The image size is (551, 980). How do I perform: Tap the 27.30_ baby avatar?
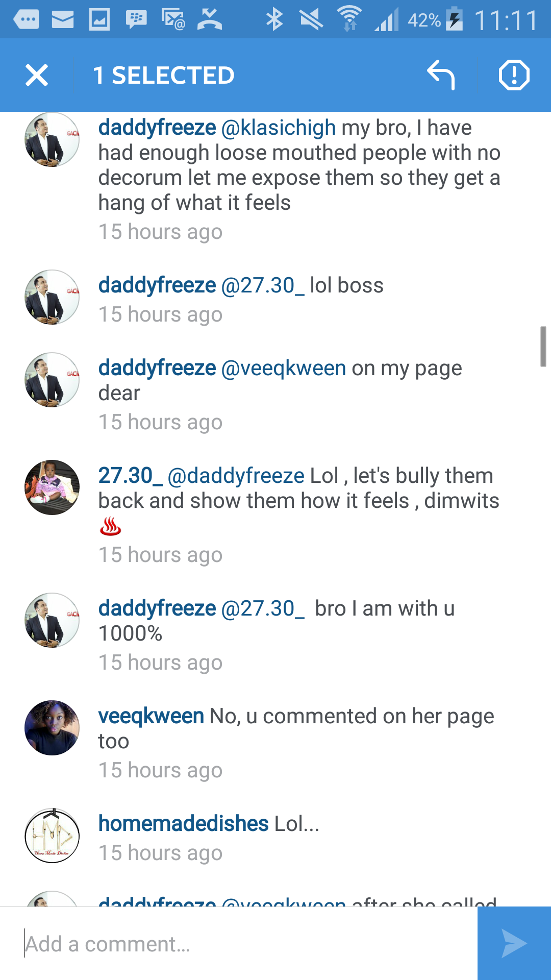click(52, 487)
